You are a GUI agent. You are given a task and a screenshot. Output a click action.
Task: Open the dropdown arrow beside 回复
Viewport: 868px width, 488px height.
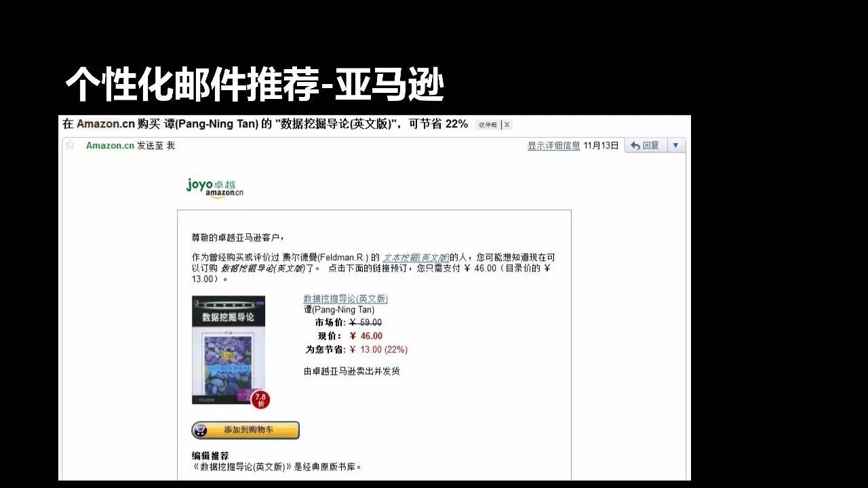click(675, 146)
